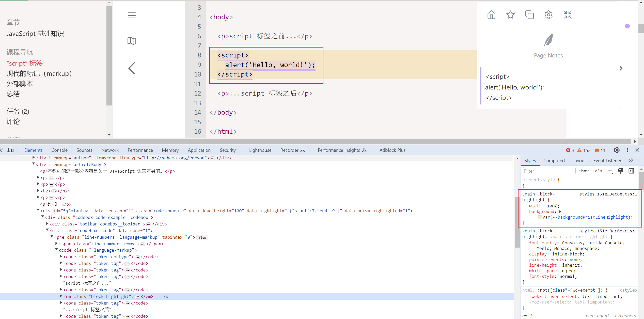Open the Application tab

pyautogui.click(x=199, y=150)
